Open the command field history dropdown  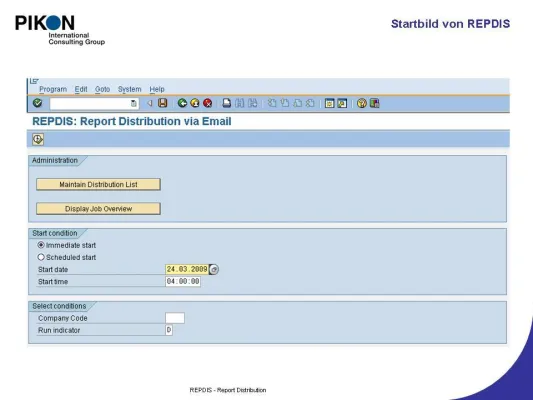(134, 103)
